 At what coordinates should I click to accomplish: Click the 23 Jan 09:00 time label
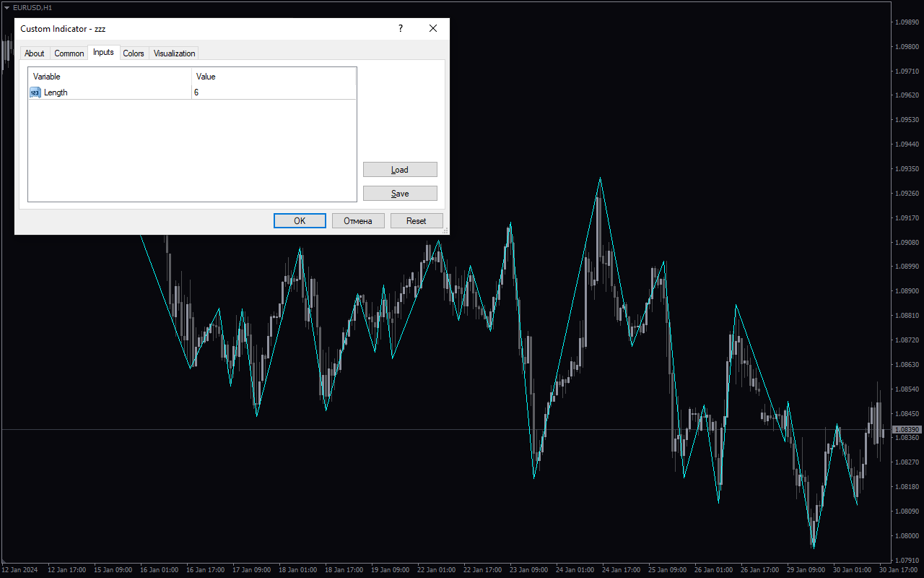coord(529,569)
